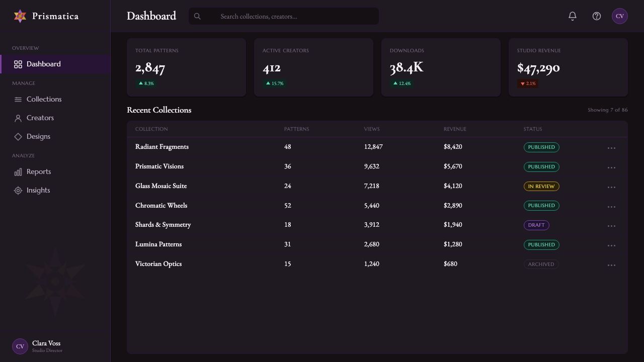Sort by the Revenue column header
This screenshot has width=644, height=362.
point(455,129)
